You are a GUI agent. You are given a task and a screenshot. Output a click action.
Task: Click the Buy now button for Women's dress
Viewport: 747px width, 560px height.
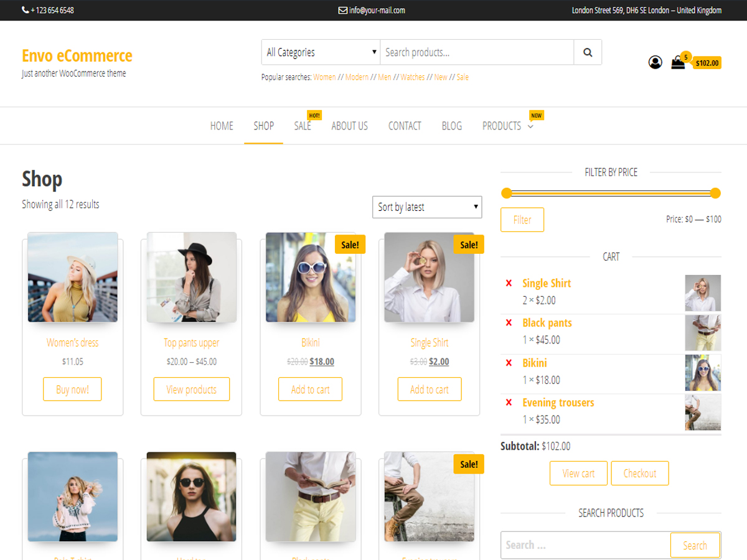[x=72, y=389]
